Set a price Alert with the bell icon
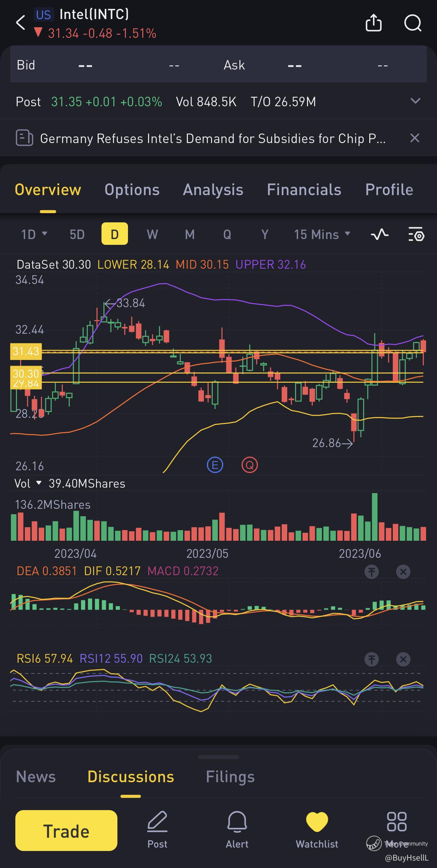This screenshot has width=437, height=868. tap(237, 830)
